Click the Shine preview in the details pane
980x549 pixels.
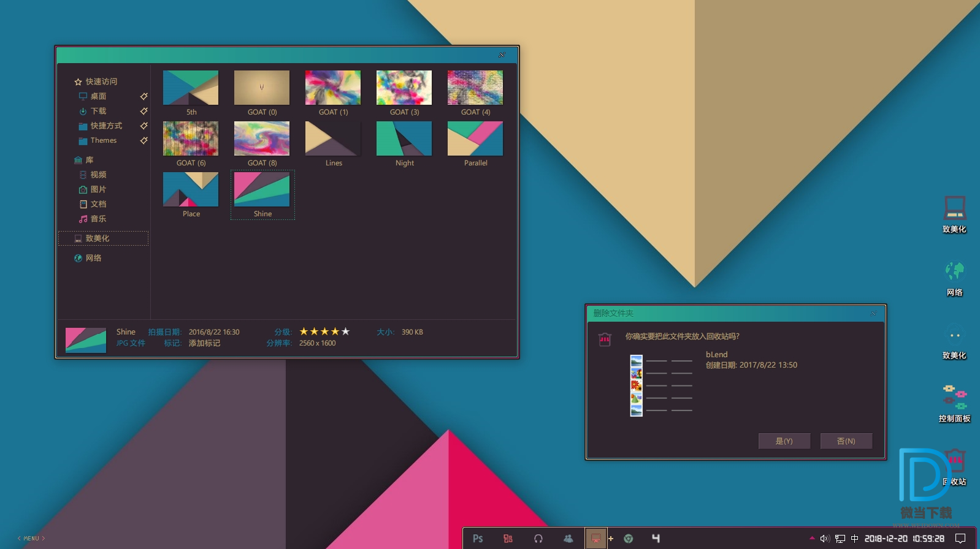[x=86, y=340]
